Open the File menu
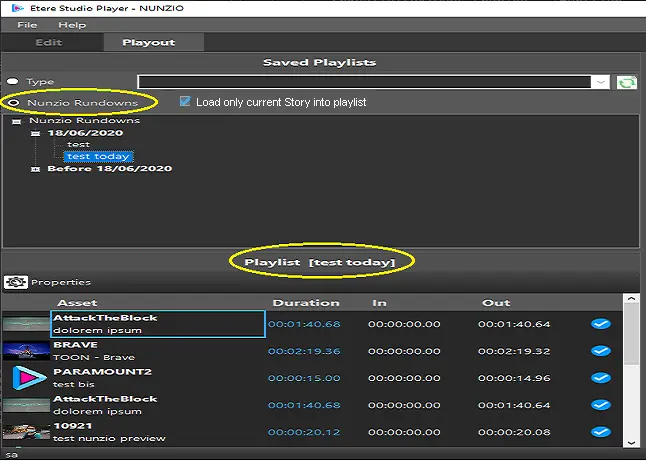Image resolution: width=646 pixels, height=461 pixels. pos(26,24)
